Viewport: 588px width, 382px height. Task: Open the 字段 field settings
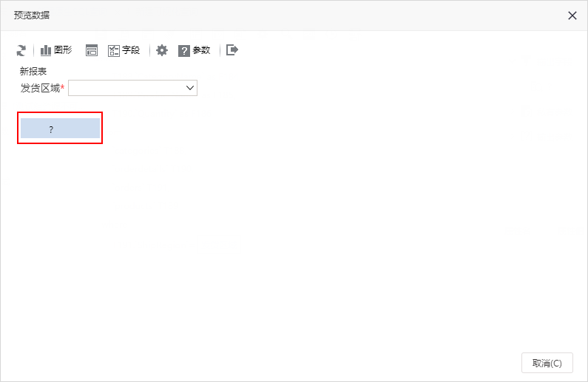pos(124,50)
